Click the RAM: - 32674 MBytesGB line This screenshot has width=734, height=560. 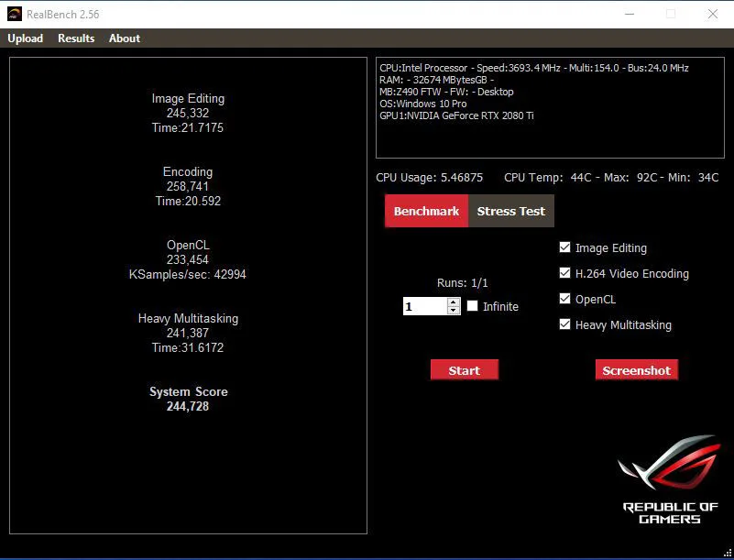pyautogui.click(x=437, y=80)
